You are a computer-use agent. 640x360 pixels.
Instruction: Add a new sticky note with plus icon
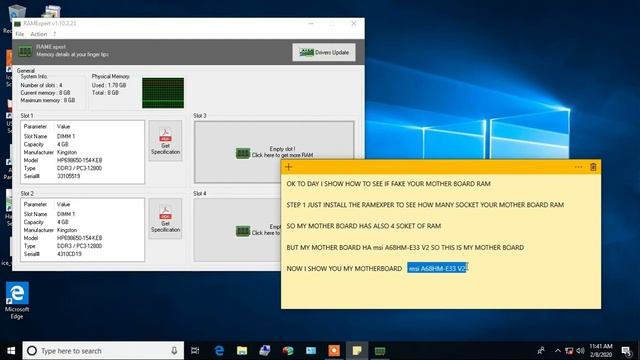289,167
